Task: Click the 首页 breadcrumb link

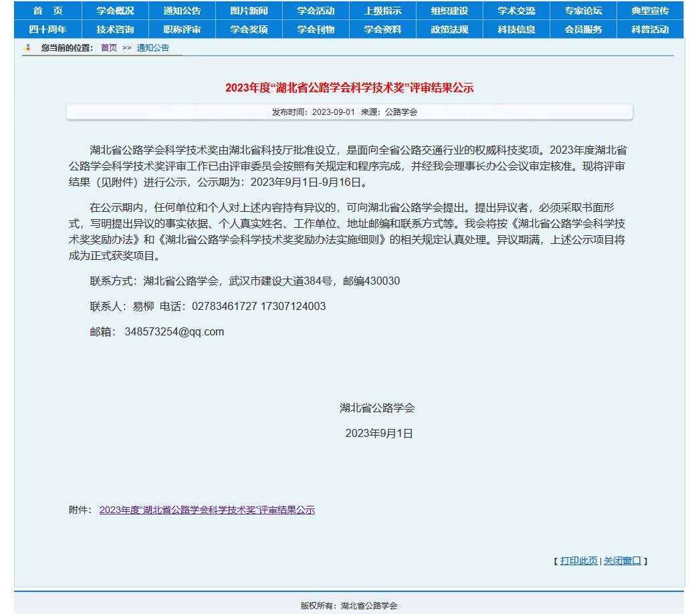Action: pyautogui.click(x=109, y=48)
